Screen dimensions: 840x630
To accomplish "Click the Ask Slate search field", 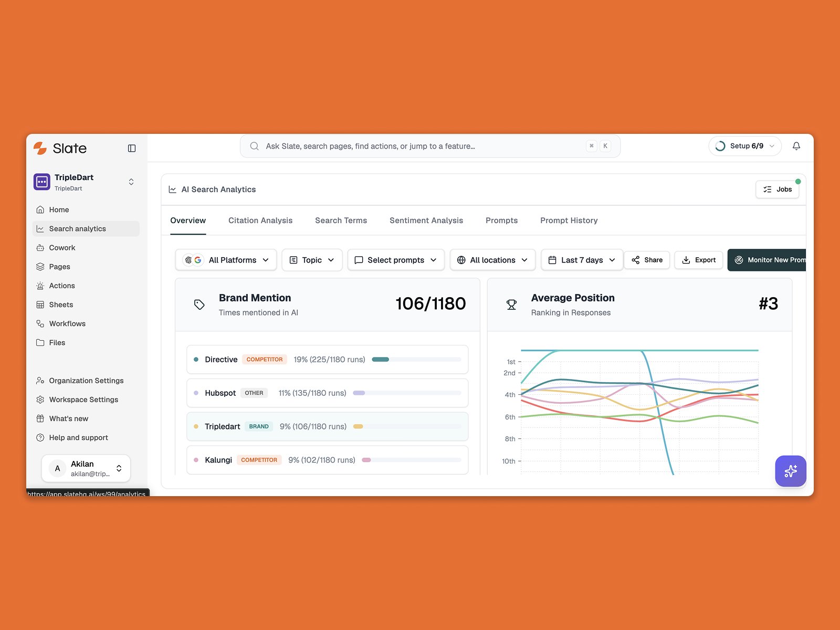I will click(x=430, y=146).
